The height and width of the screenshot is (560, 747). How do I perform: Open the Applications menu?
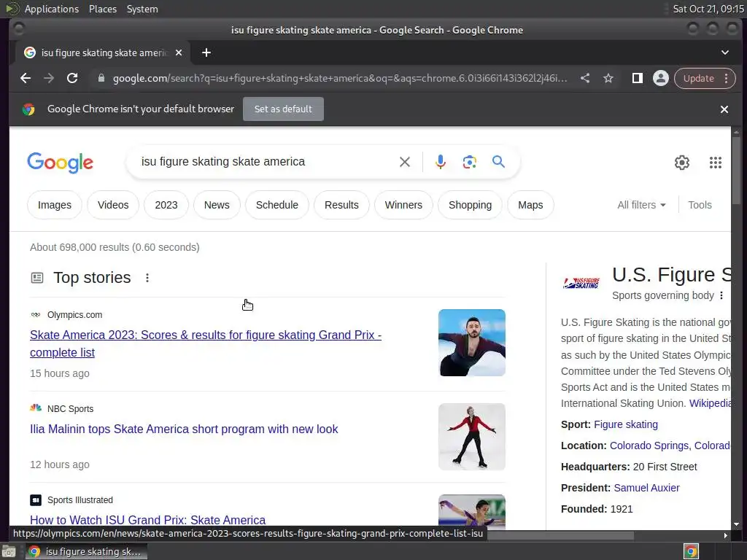[x=52, y=9]
